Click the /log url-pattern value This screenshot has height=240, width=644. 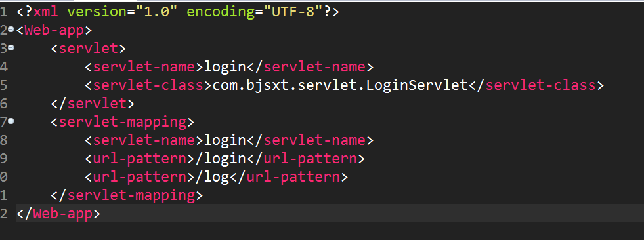(x=212, y=177)
